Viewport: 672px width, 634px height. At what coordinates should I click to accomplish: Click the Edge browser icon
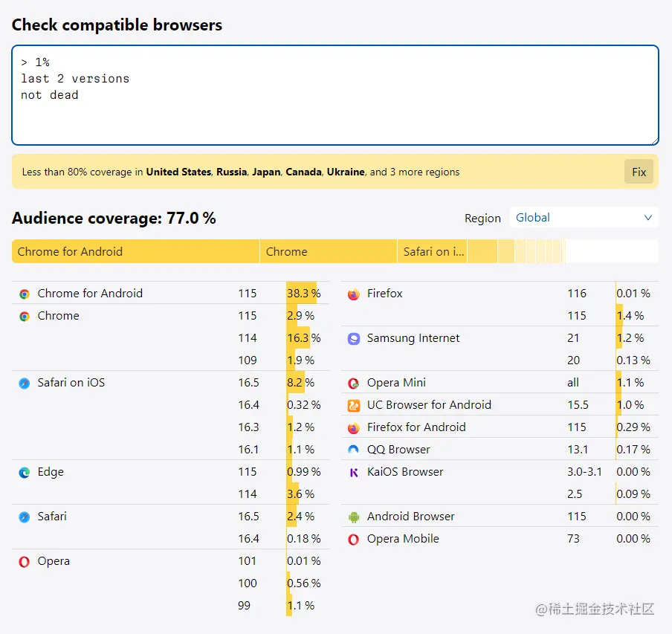[25, 472]
